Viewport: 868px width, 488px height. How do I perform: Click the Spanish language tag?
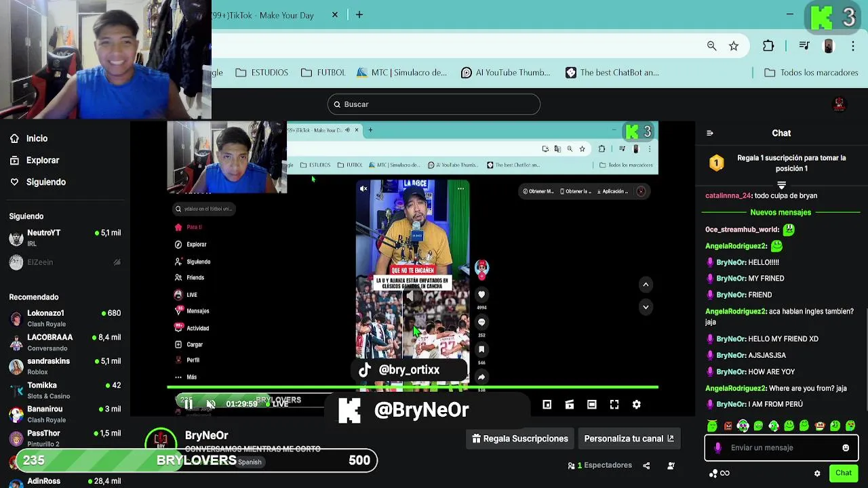coord(250,462)
